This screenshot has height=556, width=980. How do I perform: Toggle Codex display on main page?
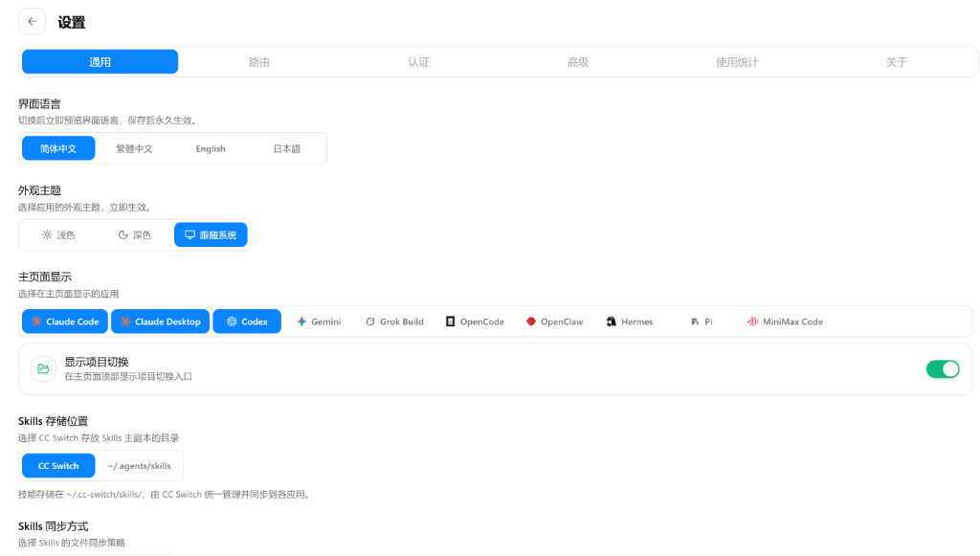[x=247, y=322]
